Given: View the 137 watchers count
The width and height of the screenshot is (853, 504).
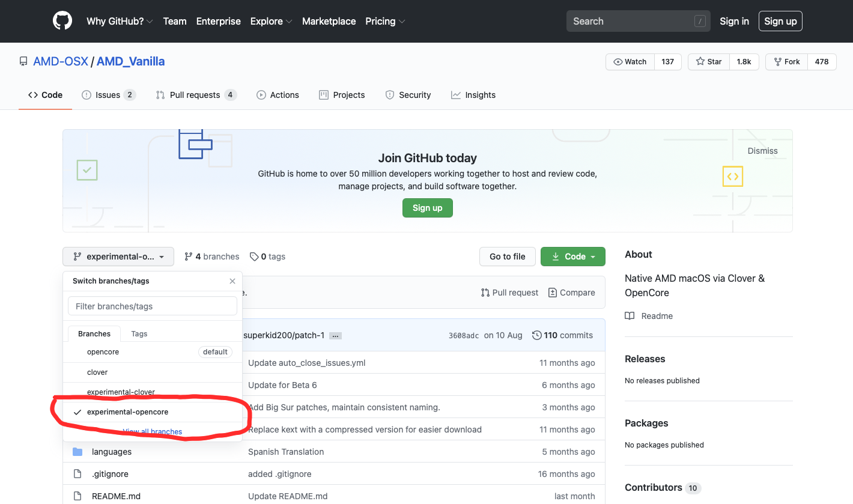Looking at the screenshot, I should [668, 62].
